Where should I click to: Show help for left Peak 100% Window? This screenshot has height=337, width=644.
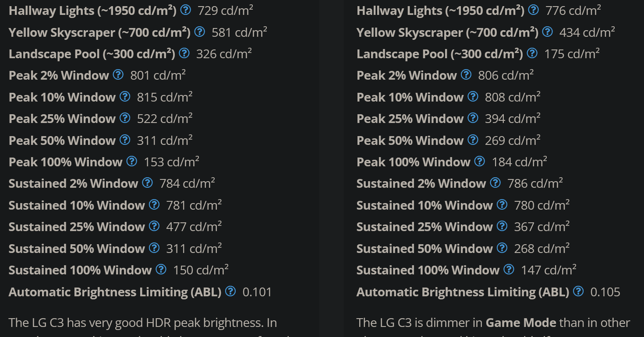point(132,161)
